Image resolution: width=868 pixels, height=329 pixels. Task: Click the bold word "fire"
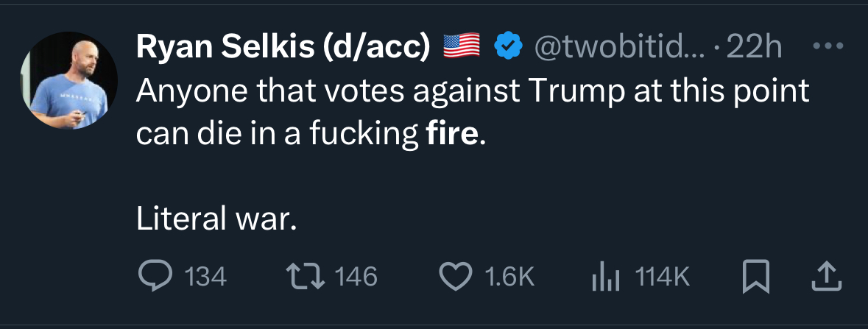pyautogui.click(x=452, y=135)
